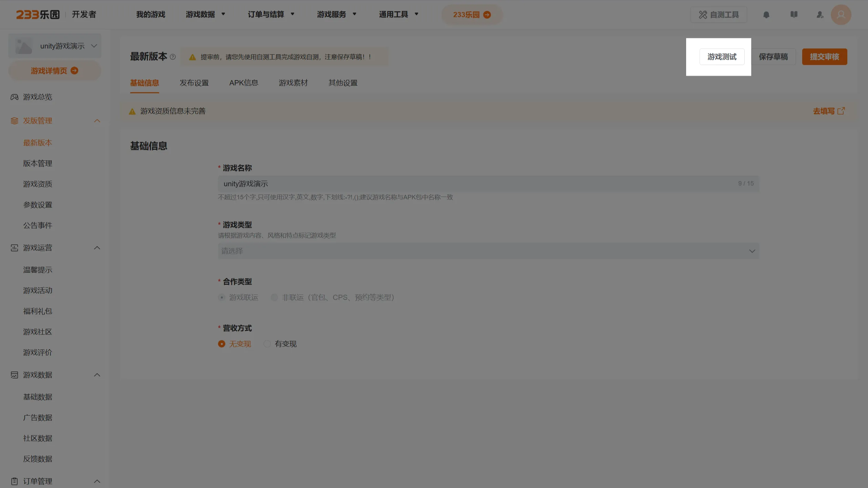Click the 去填写 external link icon
This screenshot has width=868, height=488.
pos(841,111)
